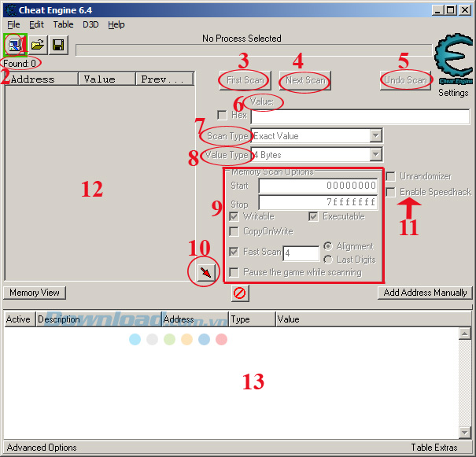Click the floppy disk save icon
476x457 pixels.
click(x=58, y=45)
